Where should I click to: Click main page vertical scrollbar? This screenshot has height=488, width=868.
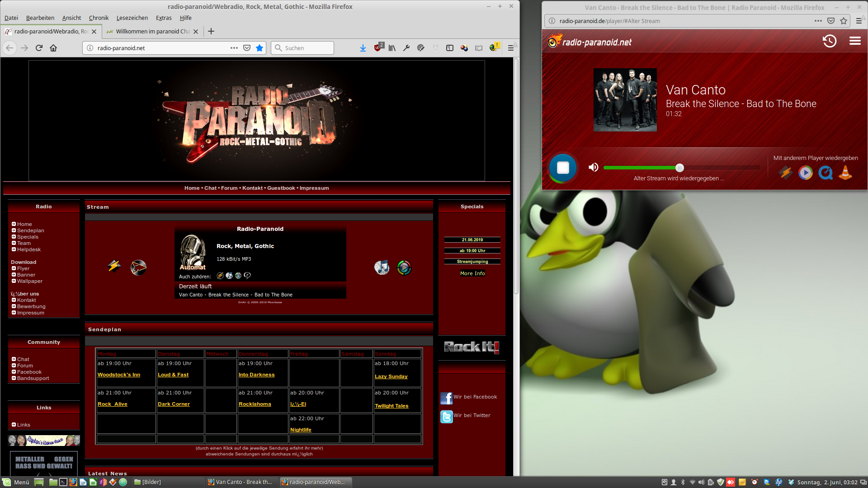516,176
